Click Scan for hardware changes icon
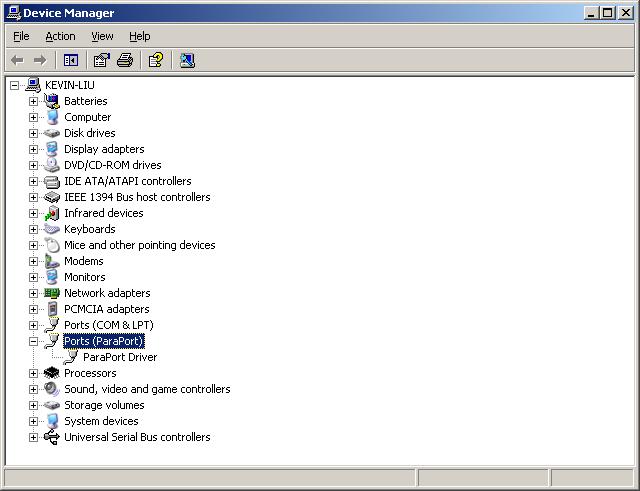The height and width of the screenshot is (491, 640). 187,60
